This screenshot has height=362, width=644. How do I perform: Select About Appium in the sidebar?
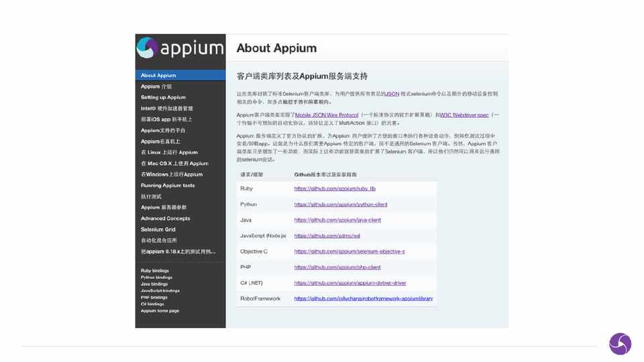tap(158, 76)
